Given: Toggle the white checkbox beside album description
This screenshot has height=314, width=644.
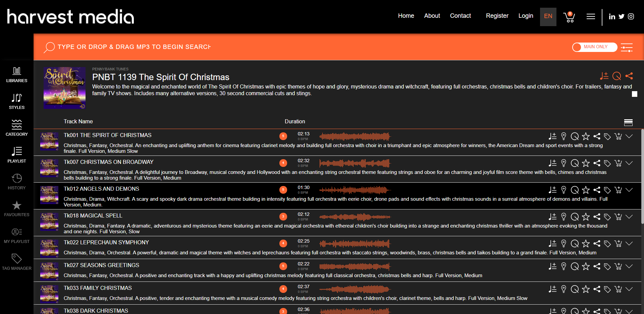Looking at the screenshot, I should 635,94.
